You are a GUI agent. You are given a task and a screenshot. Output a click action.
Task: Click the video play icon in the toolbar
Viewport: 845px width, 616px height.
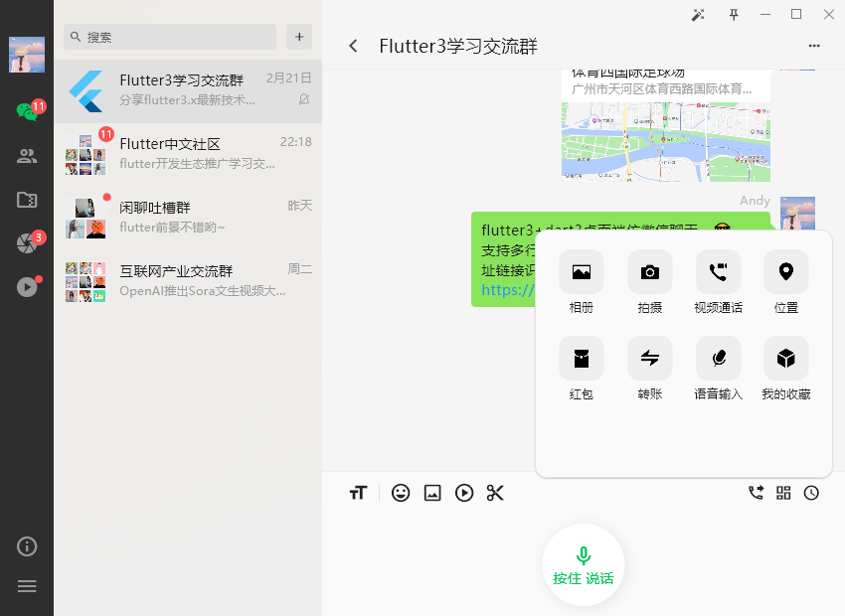point(464,493)
